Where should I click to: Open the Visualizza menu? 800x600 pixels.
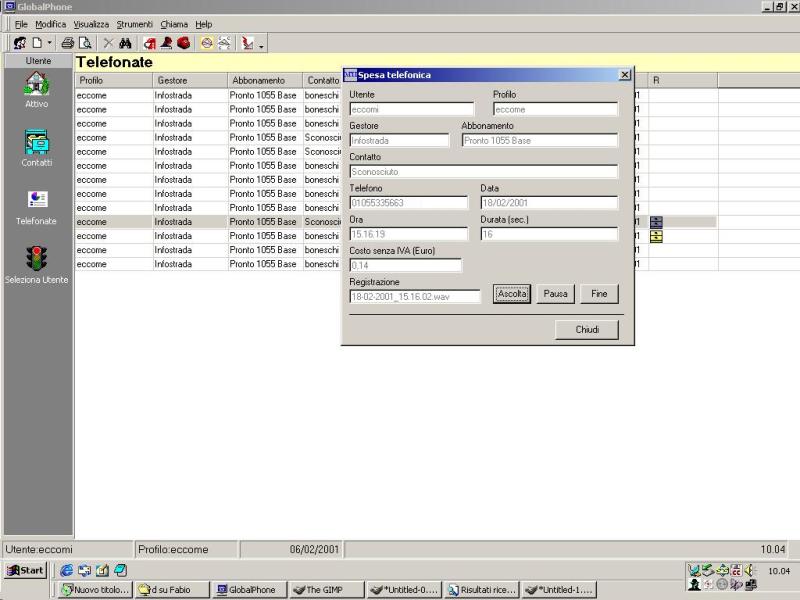point(91,24)
